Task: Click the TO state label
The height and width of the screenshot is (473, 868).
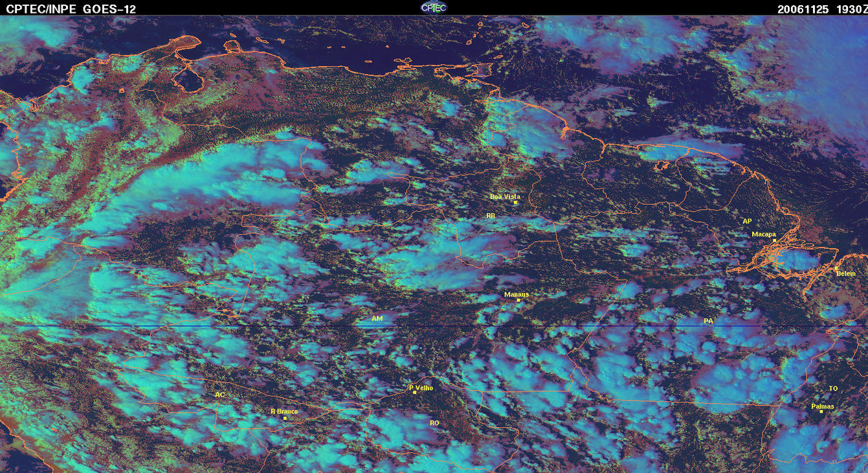Action: pyautogui.click(x=833, y=388)
